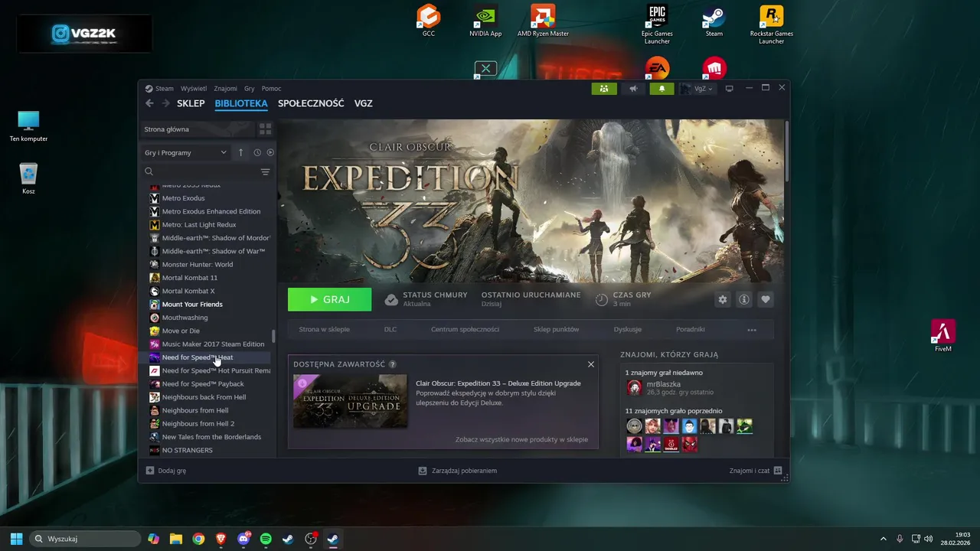Add Expedition 33 to favorites heart icon
This screenshot has width=980, height=551.
765,300
